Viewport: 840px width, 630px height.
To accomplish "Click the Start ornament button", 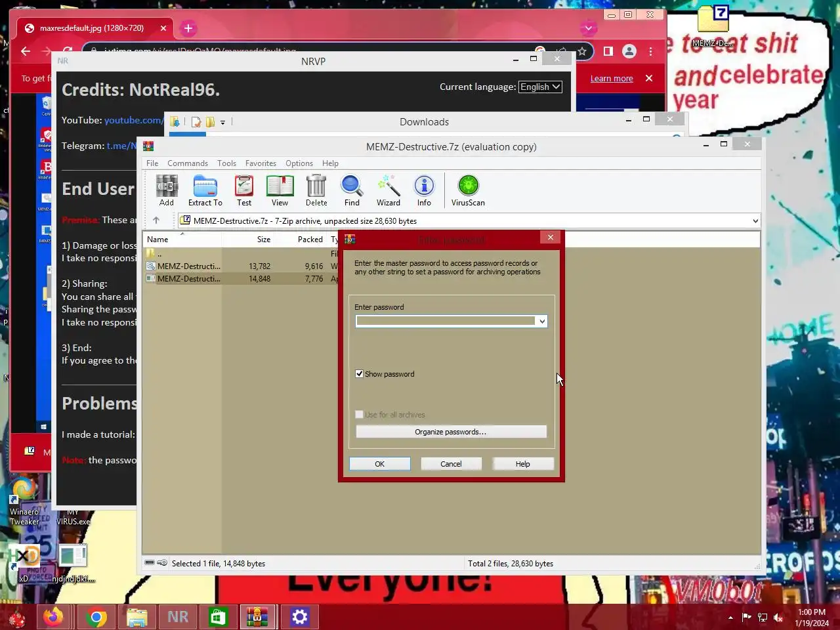I will click(17, 618).
